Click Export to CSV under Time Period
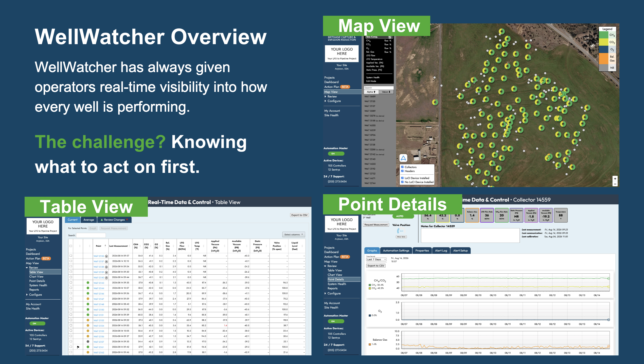 click(376, 266)
